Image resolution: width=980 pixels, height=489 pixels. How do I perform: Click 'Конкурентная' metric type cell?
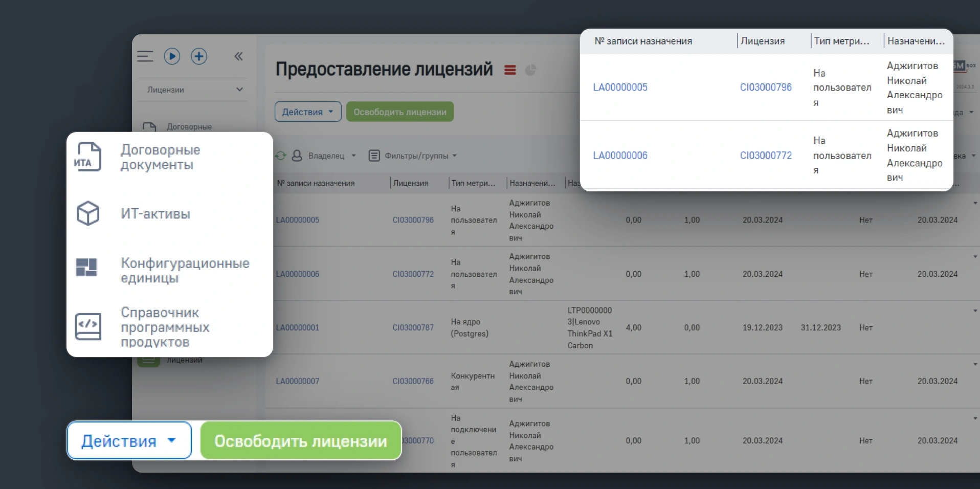(473, 382)
